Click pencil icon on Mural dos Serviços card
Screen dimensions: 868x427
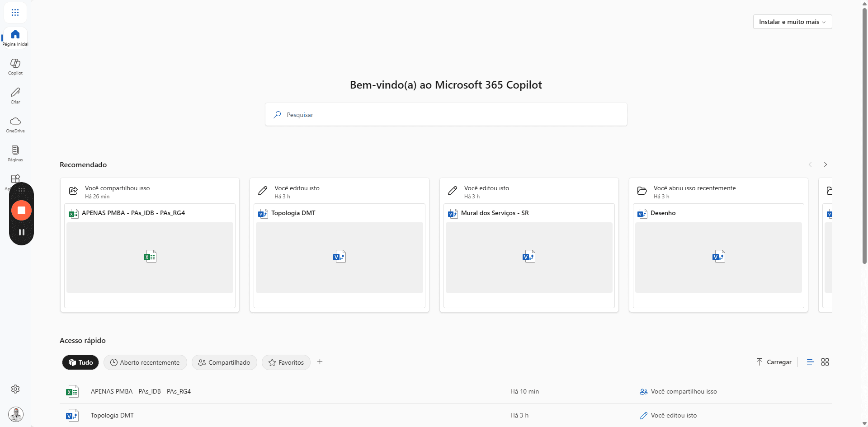(x=453, y=191)
